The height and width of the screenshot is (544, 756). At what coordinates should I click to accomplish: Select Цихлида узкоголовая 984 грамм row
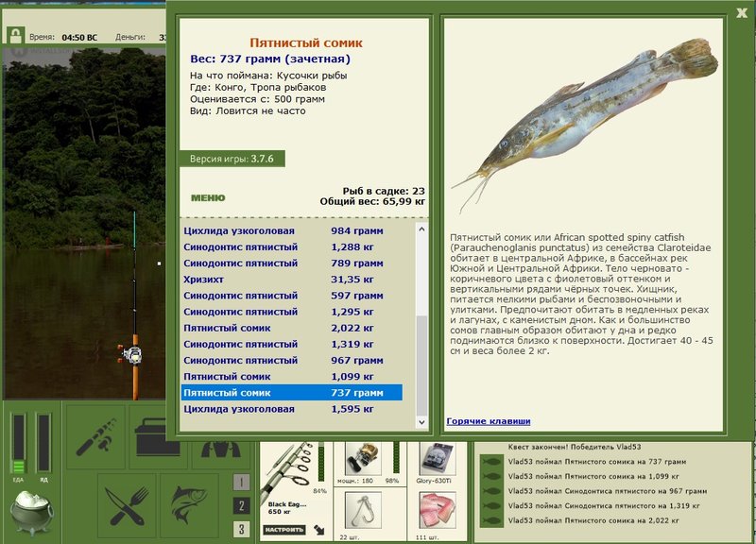click(292, 230)
